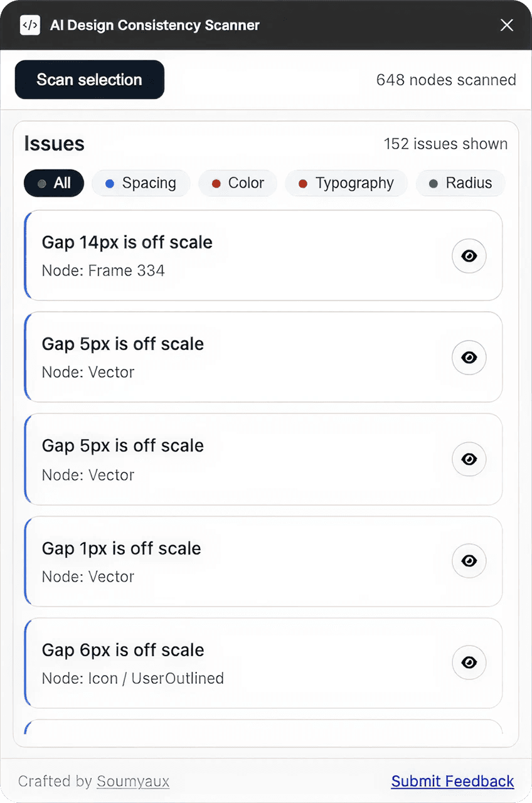Filter issues by Spacing
This screenshot has height=803, width=532.
pyautogui.click(x=141, y=183)
